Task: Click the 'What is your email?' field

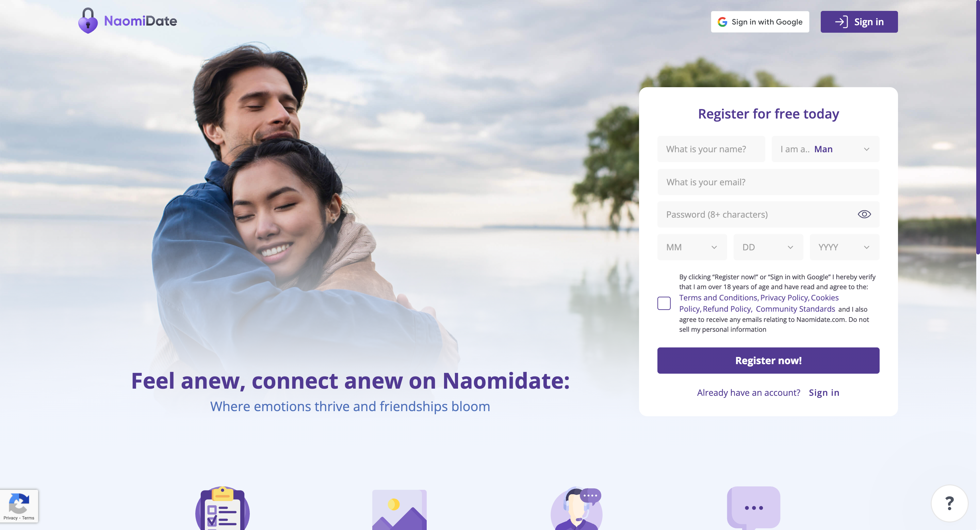Action: coord(768,182)
